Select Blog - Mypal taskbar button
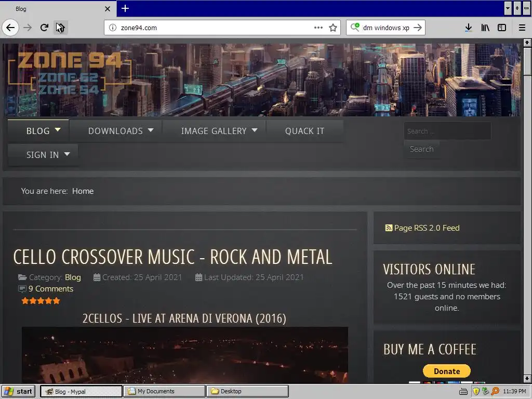Image resolution: width=532 pixels, height=399 pixels. (x=81, y=391)
